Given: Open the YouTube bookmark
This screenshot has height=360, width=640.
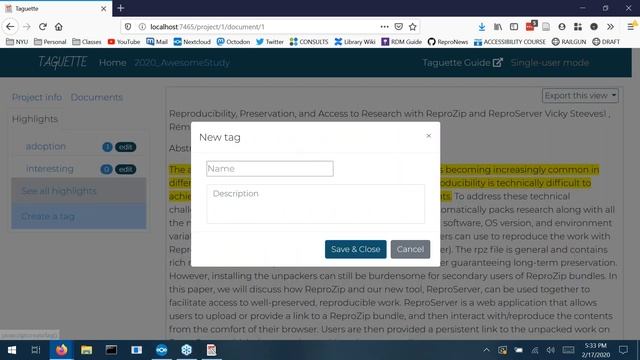Looking at the screenshot, I should click(124, 42).
